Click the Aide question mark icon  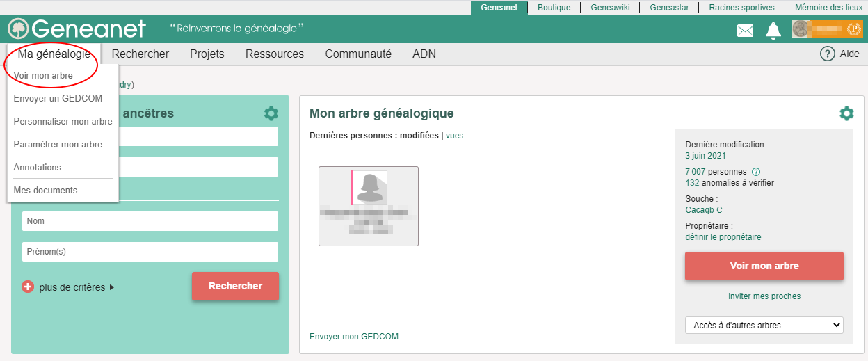click(x=827, y=54)
